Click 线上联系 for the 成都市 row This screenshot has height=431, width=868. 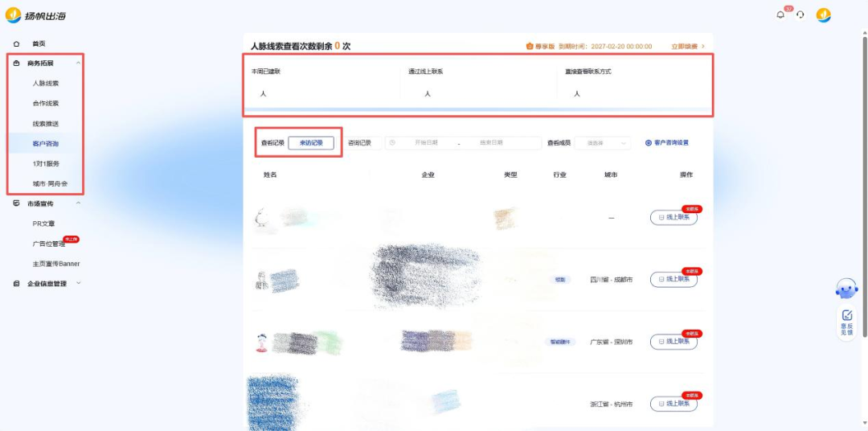point(674,280)
